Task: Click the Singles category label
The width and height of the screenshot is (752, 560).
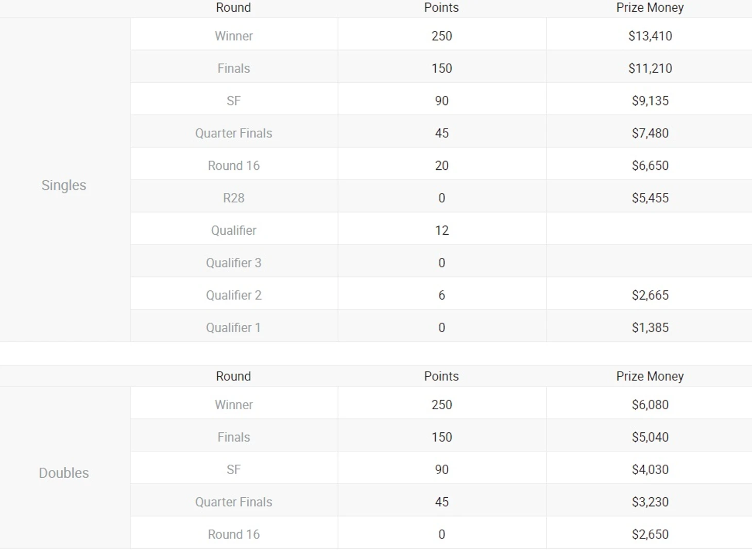Action: pyautogui.click(x=64, y=185)
